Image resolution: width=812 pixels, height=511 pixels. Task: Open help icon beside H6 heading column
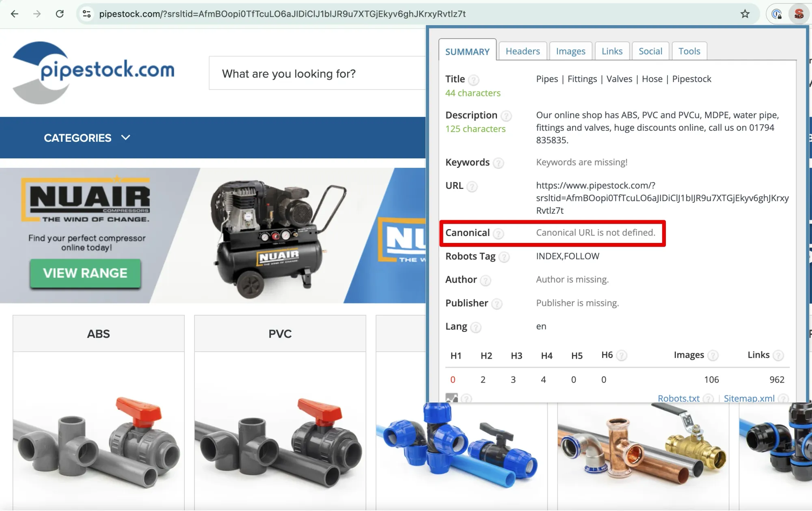(621, 356)
